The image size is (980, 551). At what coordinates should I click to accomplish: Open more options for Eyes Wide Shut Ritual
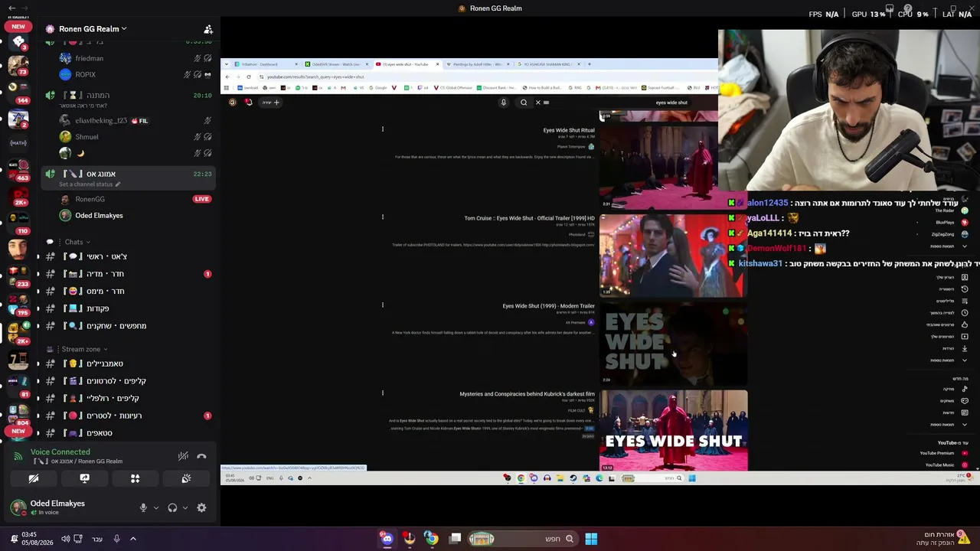click(383, 129)
